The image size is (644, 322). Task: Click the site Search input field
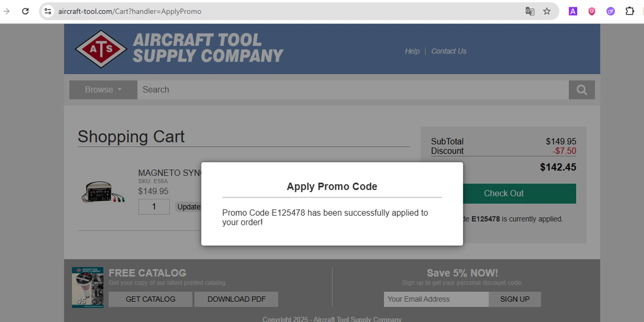(x=353, y=90)
